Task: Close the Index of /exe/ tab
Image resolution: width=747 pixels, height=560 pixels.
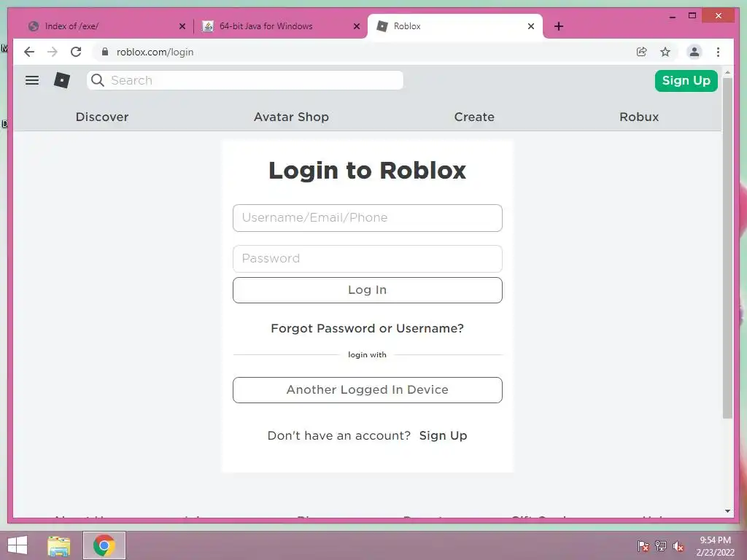Action: [182, 26]
